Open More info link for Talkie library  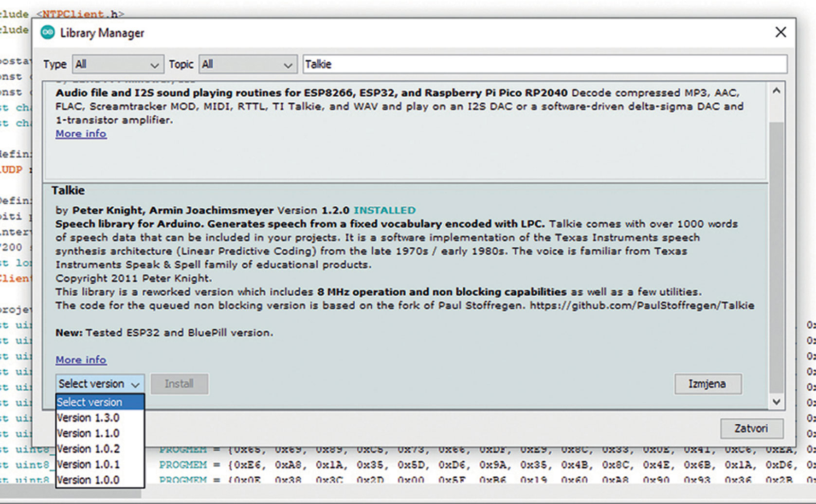point(81,360)
